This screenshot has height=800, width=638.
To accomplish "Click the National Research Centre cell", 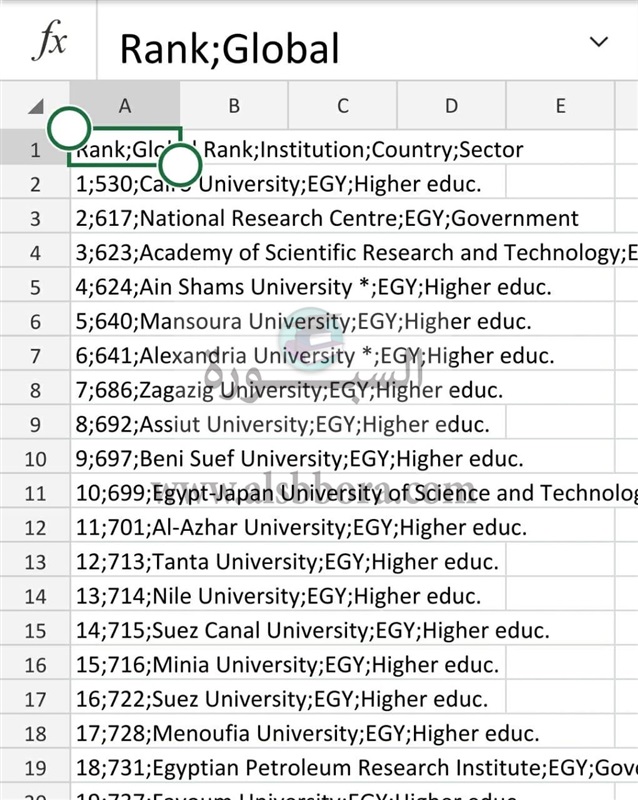I will [125, 219].
